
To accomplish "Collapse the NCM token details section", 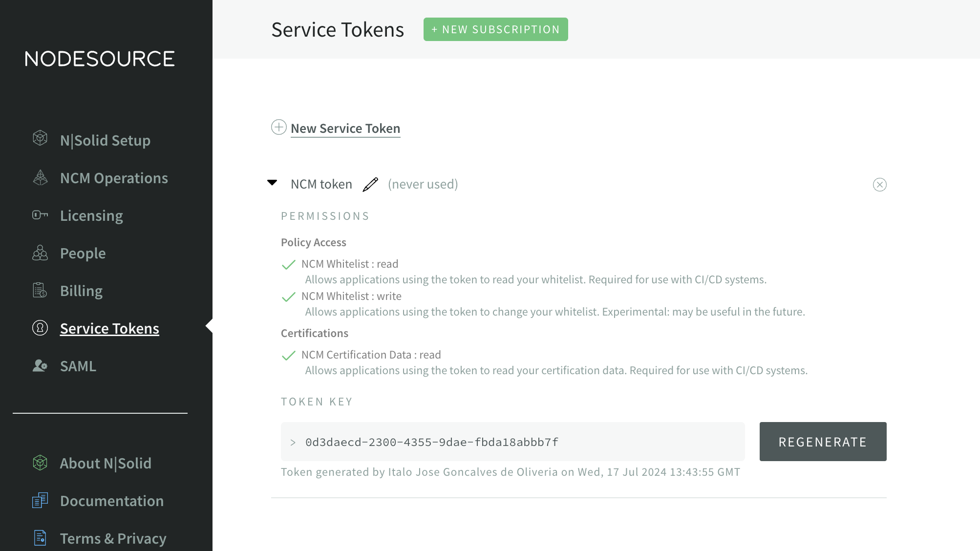I will [272, 183].
